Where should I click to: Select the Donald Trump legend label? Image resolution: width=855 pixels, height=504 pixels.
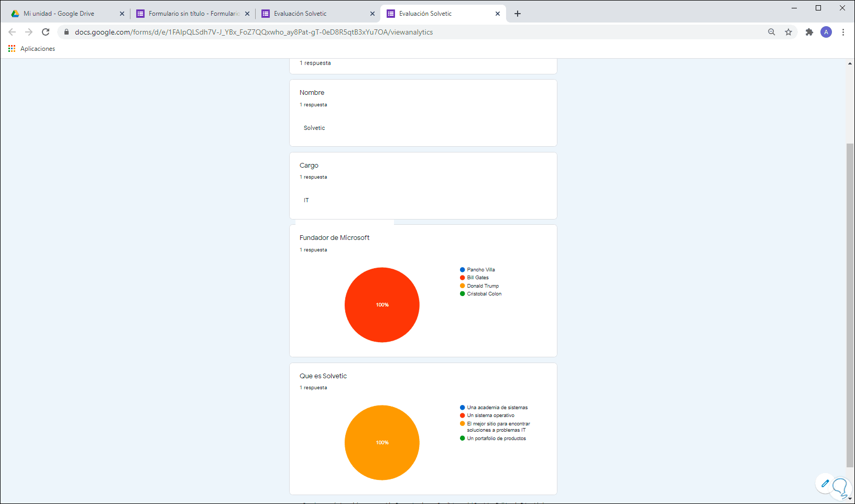tap(483, 286)
